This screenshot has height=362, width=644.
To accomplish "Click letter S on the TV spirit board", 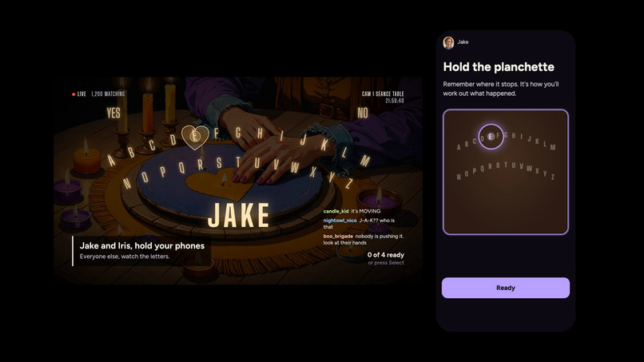I will 219,163.
